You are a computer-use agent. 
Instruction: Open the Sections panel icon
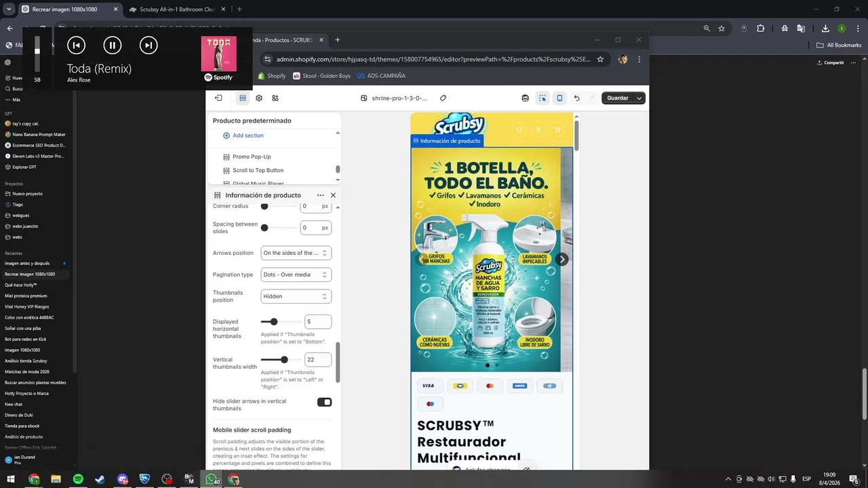point(243,98)
